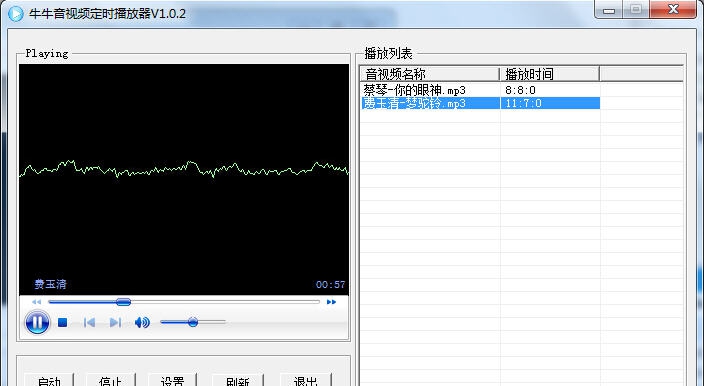This screenshot has width=704, height=386.
Task: Click the 费玉清 artist label in player
Action: 50,284
